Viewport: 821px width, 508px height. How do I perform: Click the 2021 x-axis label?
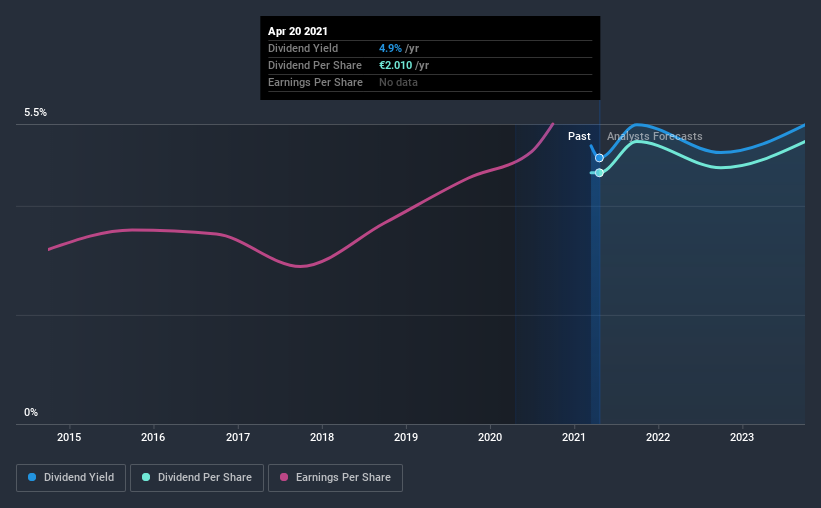[x=574, y=437]
